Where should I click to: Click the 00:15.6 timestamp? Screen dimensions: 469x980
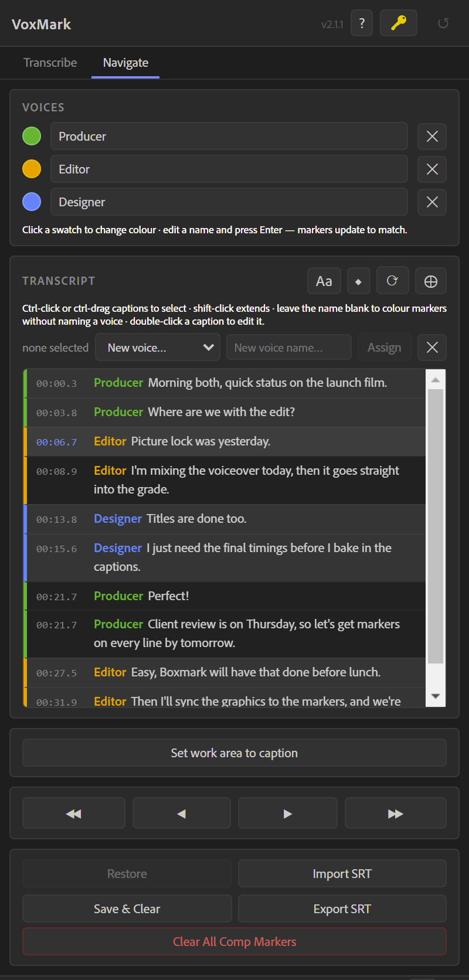point(56,549)
